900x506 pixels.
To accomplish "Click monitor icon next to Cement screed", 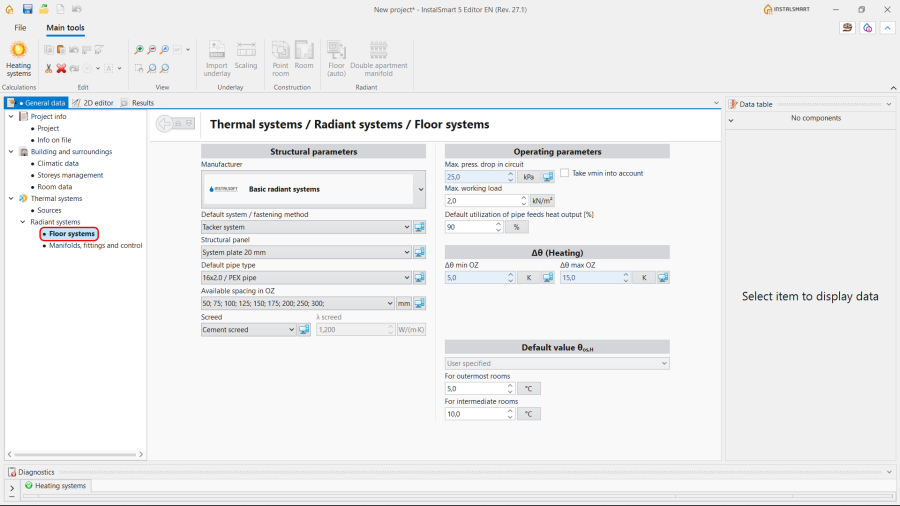I will tap(304, 330).
